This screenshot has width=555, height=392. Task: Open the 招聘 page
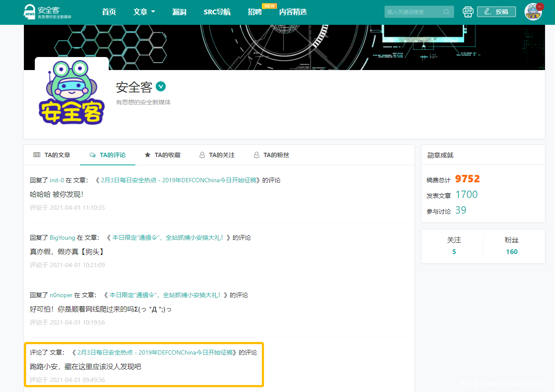[x=255, y=12]
